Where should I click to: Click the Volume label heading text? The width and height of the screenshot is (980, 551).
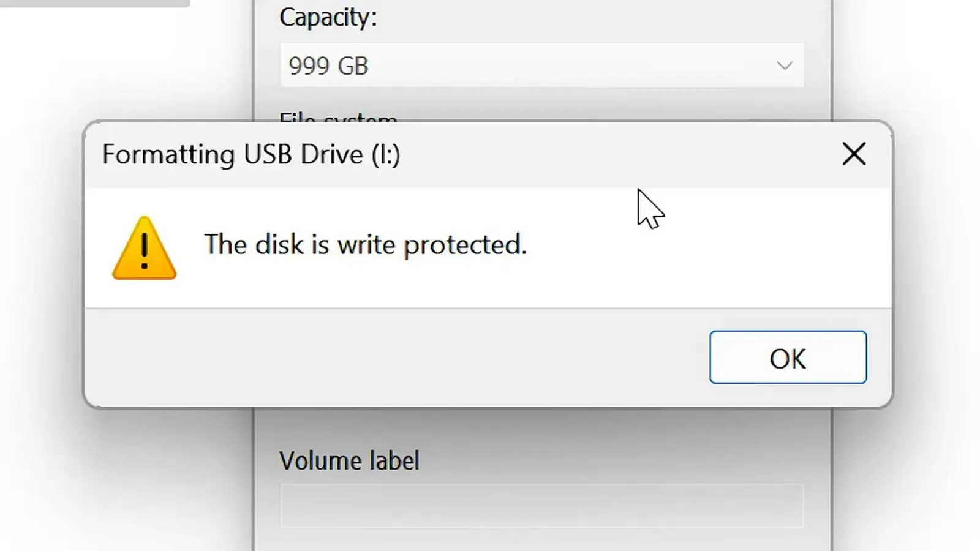pyautogui.click(x=349, y=461)
